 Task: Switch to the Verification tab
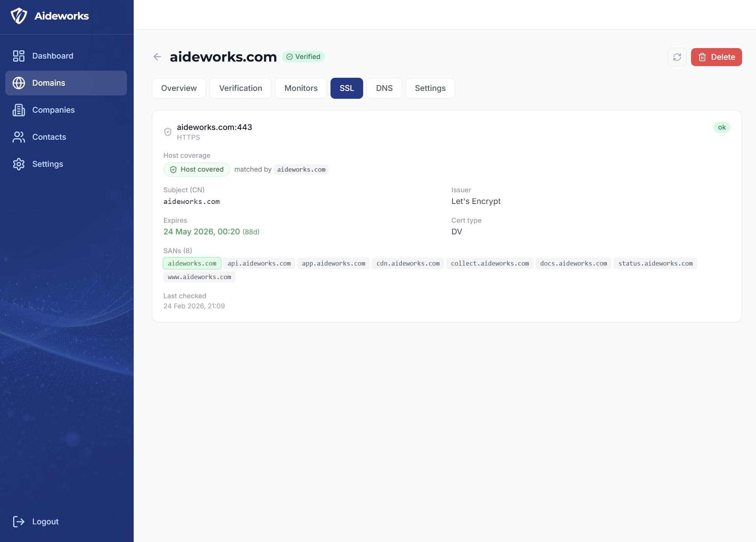pyautogui.click(x=240, y=88)
